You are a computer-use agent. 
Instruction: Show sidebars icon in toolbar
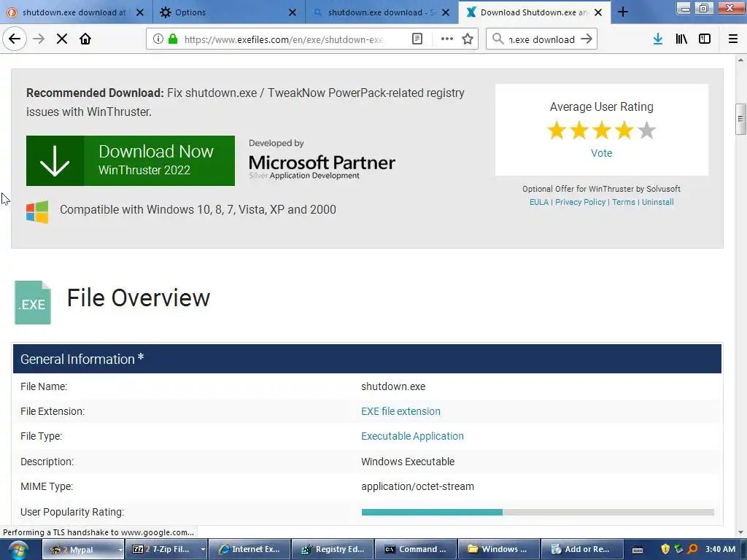coord(705,39)
